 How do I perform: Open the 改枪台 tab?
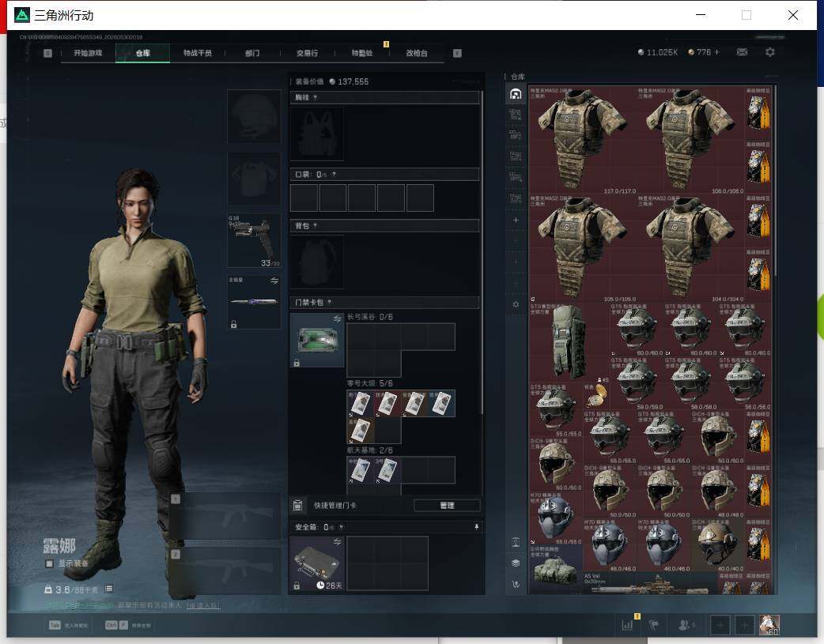click(417, 53)
